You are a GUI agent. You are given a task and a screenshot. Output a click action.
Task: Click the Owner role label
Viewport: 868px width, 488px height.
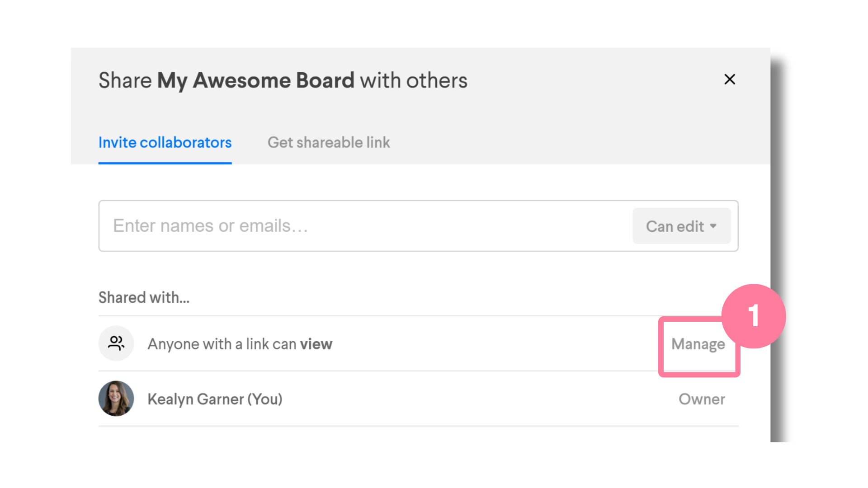pos(702,399)
